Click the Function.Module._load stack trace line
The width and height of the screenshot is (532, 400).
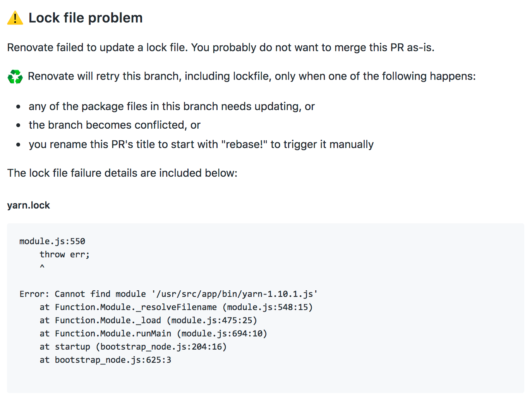tap(148, 320)
